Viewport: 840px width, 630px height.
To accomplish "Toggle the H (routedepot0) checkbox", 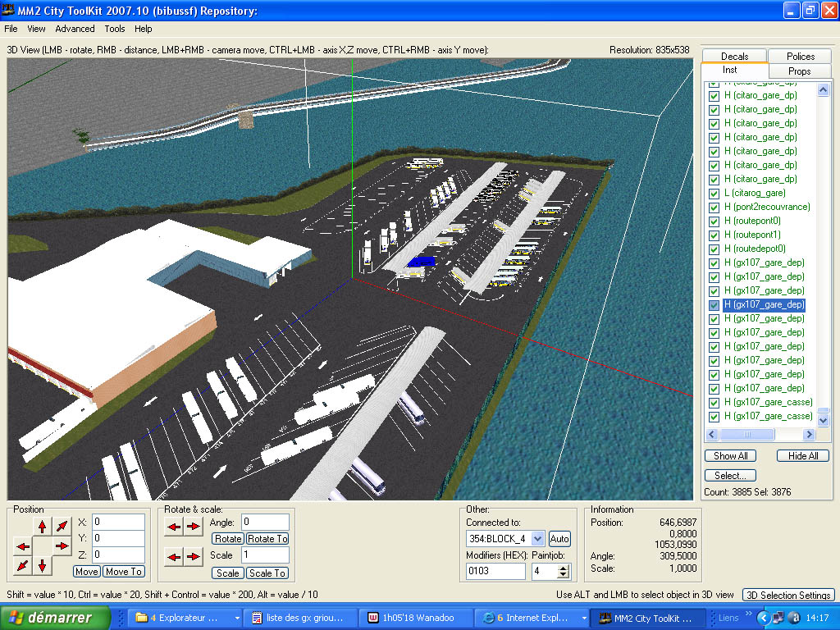I will click(x=714, y=249).
